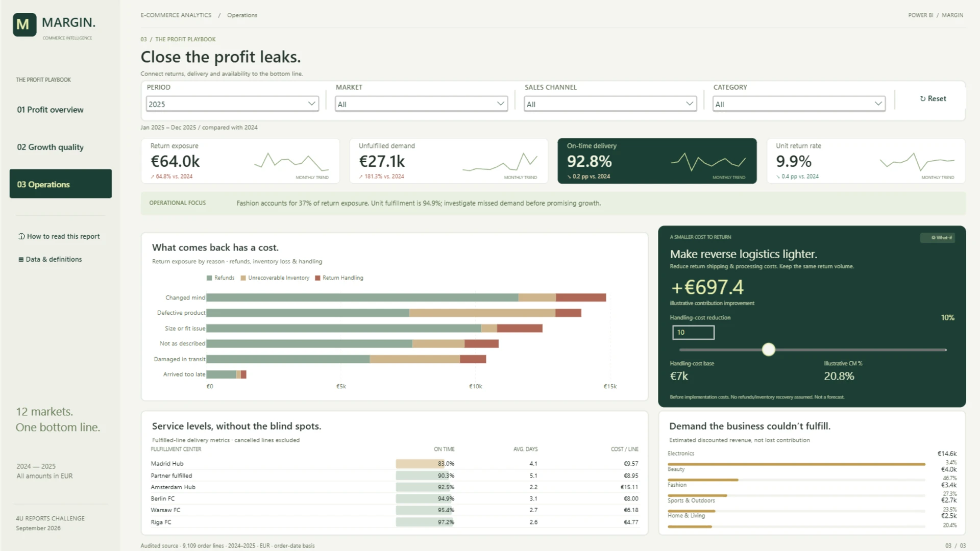This screenshot has width=980, height=551.
Task: Click the Madrid Hub table row
Action: pos(395,464)
